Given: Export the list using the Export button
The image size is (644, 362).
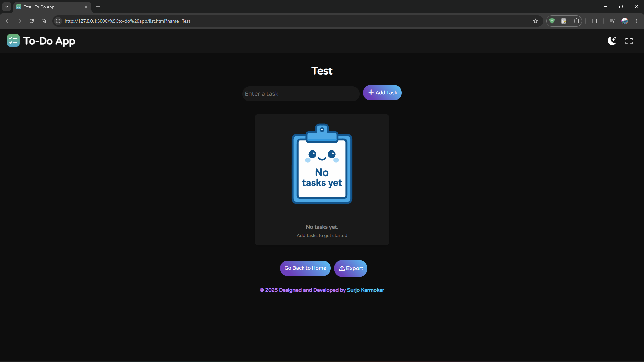Looking at the screenshot, I should click(351, 268).
